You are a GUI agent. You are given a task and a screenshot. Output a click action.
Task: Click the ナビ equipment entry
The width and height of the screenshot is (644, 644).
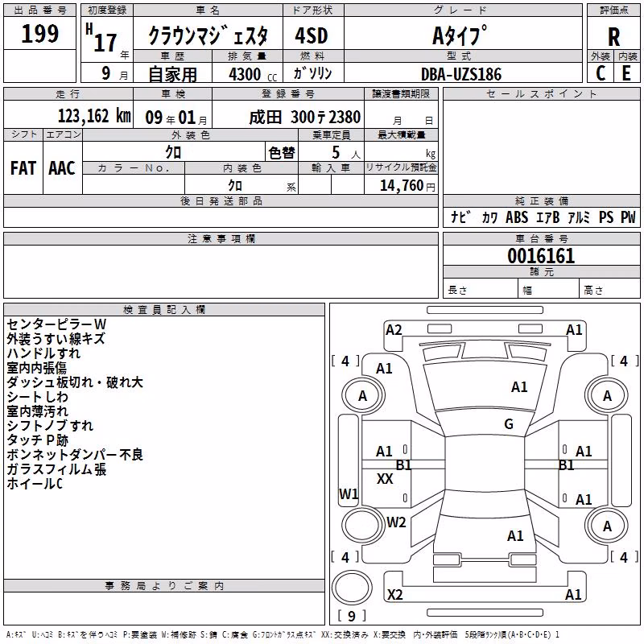click(460, 217)
